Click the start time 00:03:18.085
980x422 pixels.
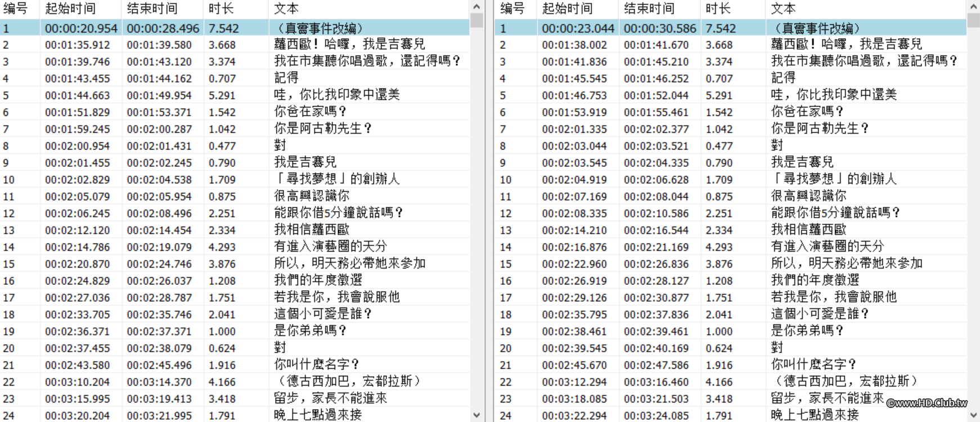tap(575, 399)
